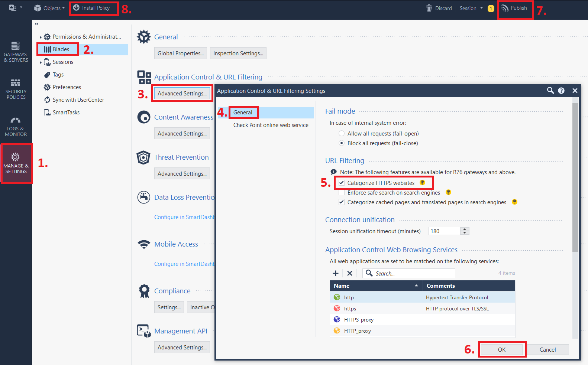Enable Enforce safe search on search engines
Screen dimensions: 588x365
tap(342, 192)
